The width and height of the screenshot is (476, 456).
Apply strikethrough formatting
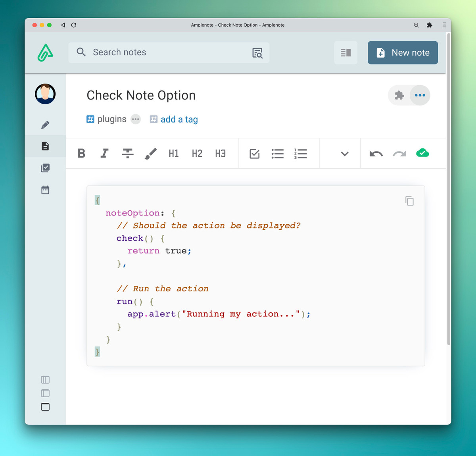(127, 153)
